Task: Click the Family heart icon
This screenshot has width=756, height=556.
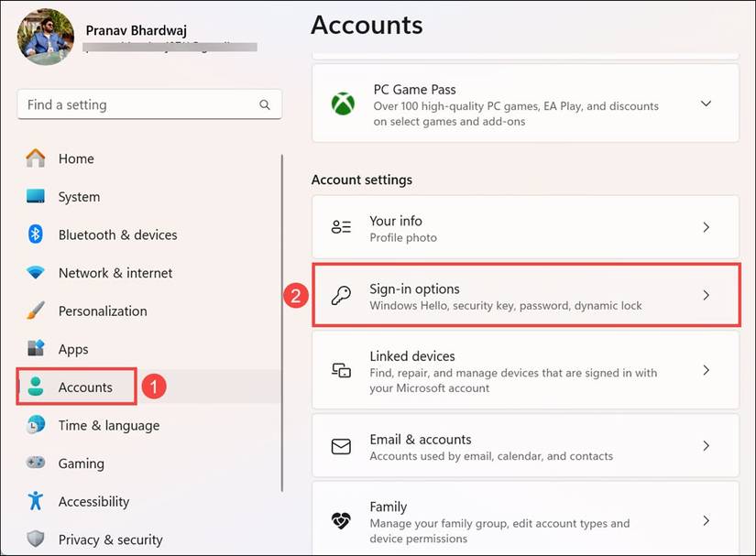Action: point(341,520)
